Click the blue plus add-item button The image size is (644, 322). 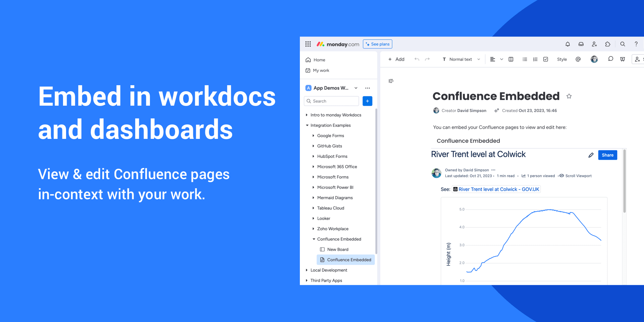(x=368, y=101)
